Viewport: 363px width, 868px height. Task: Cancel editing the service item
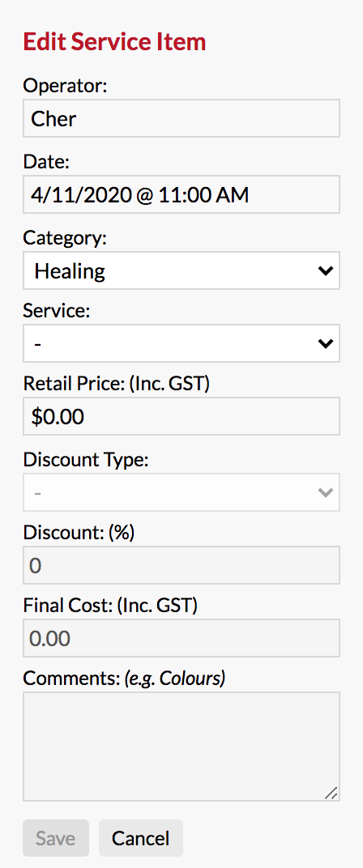click(x=141, y=838)
